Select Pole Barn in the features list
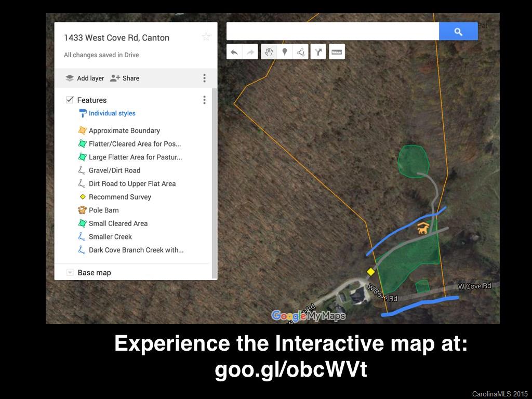 103,210
